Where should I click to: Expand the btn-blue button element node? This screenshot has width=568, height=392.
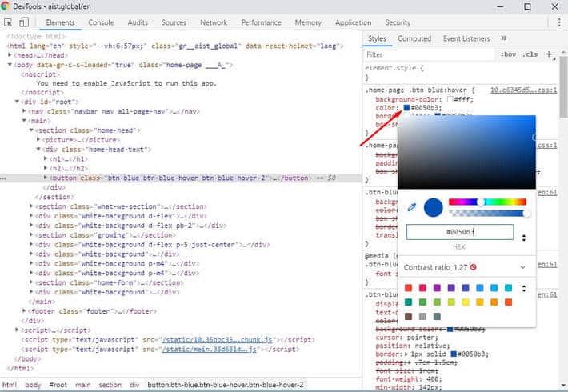[x=46, y=178]
